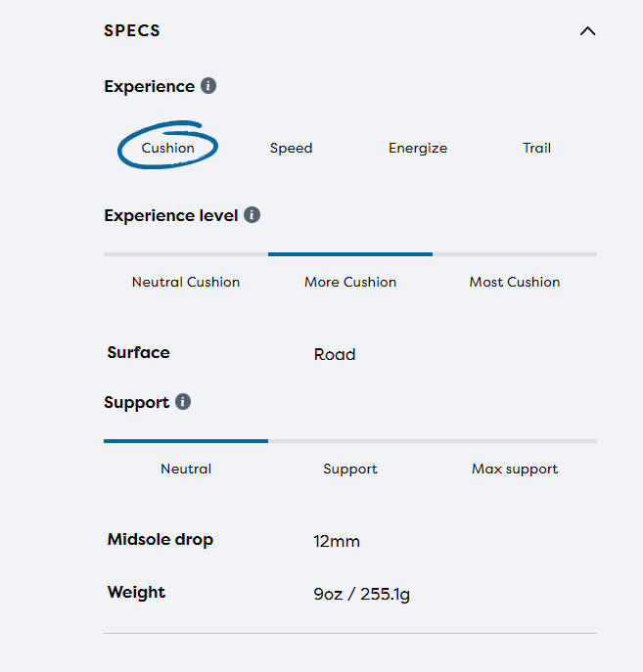Click the More Cushion level label
Viewport: 643px width, 672px height.
(x=350, y=282)
